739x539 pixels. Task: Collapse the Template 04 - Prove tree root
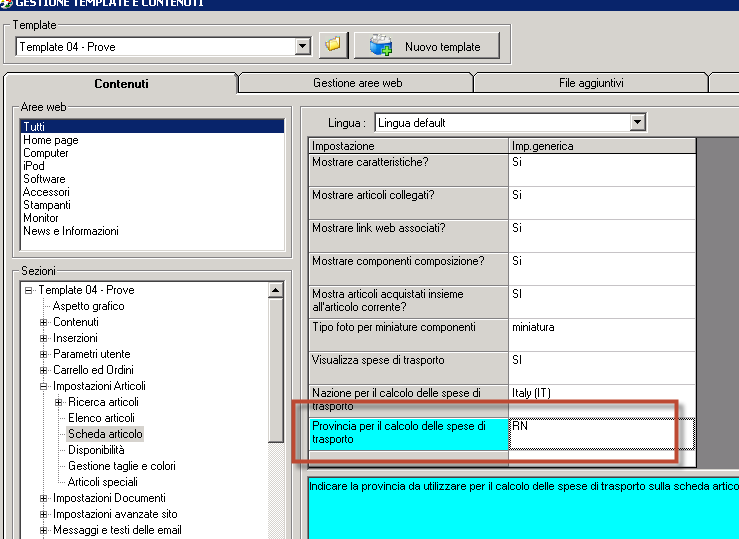[x=28, y=290]
